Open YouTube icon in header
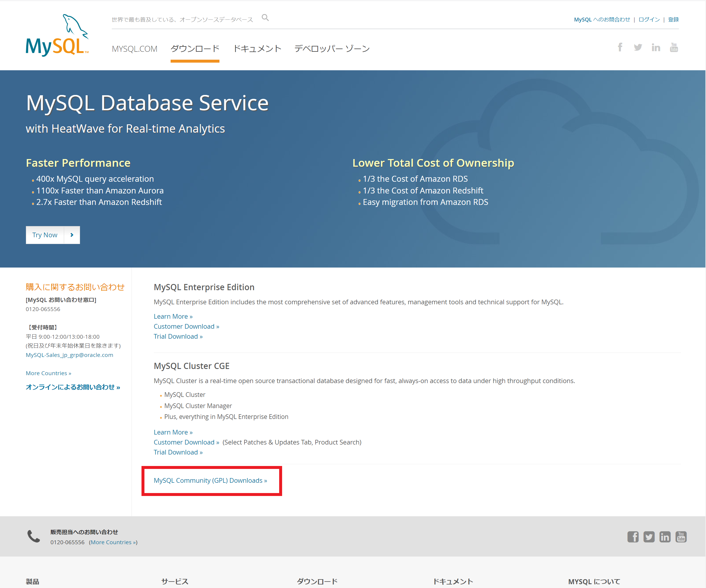 674,47
